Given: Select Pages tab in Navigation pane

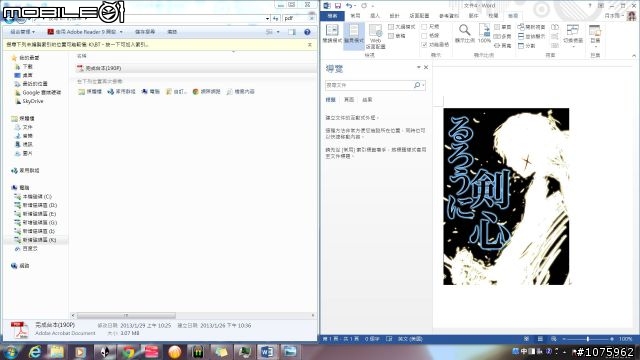Looking at the screenshot, I should tap(349, 100).
